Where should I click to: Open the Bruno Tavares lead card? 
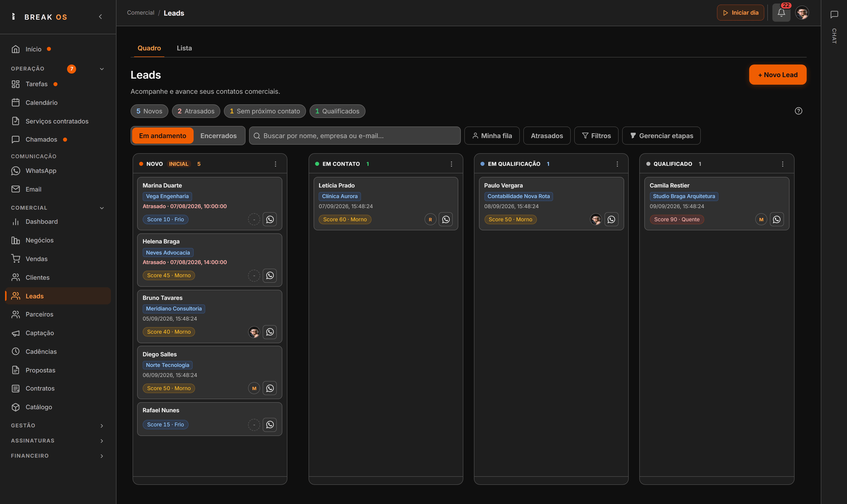point(210,317)
